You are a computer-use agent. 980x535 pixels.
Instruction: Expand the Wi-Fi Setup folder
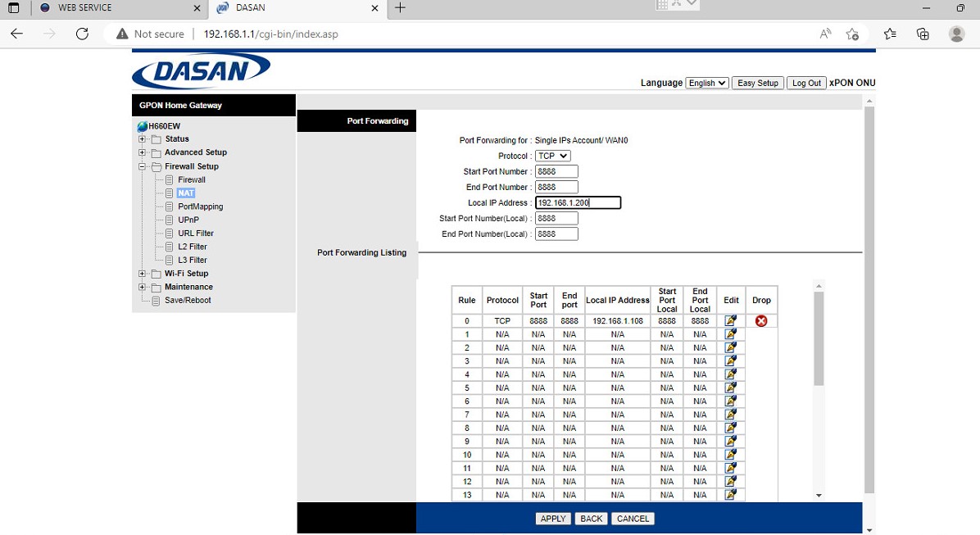(143, 274)
